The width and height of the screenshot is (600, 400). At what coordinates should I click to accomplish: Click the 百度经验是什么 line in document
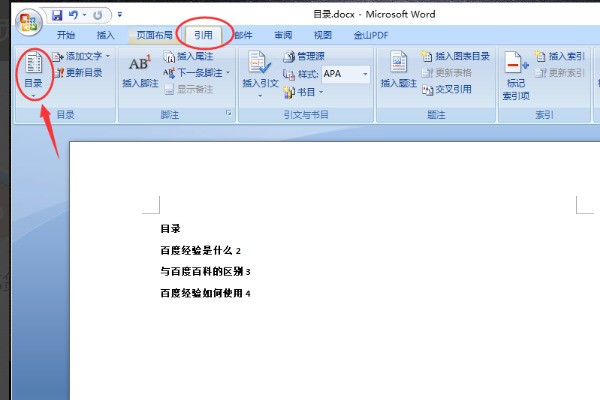200,250
